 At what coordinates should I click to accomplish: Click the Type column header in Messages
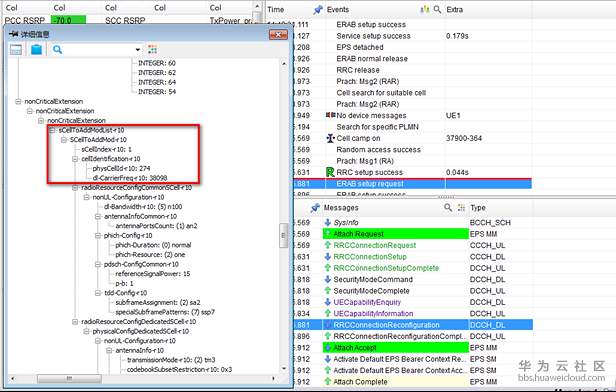pos(478,208)
